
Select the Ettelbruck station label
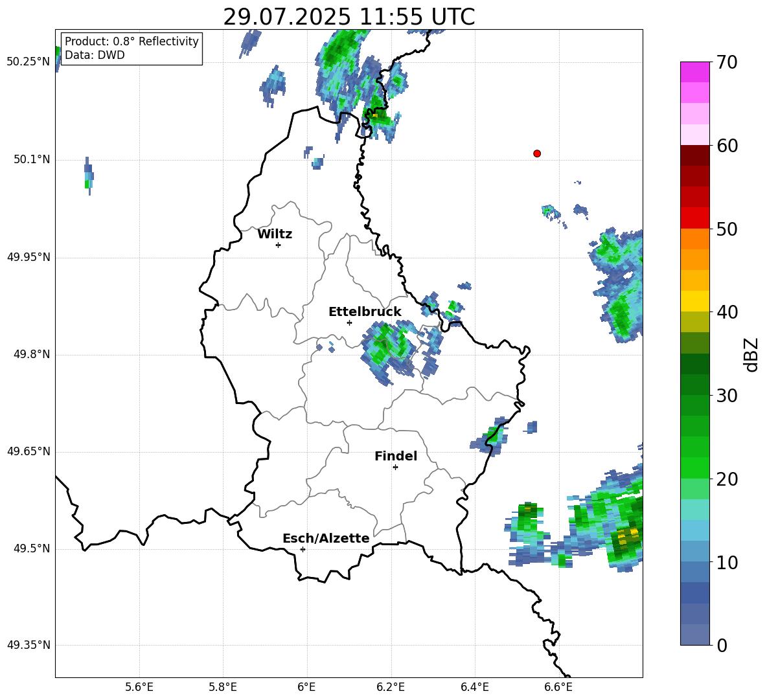point(365,312)
